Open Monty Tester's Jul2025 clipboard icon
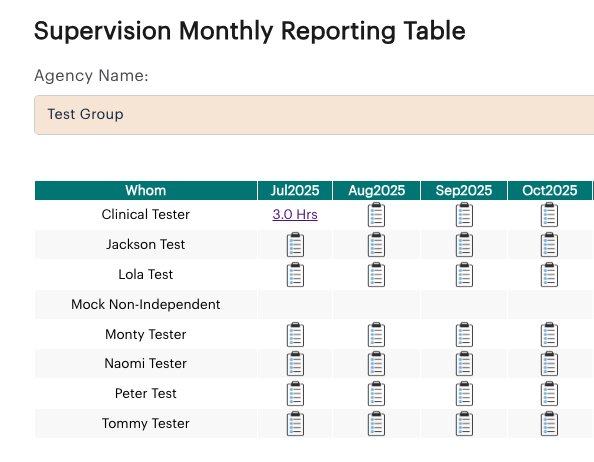Screen dimensions: 594x462 [x=295, y=334]
